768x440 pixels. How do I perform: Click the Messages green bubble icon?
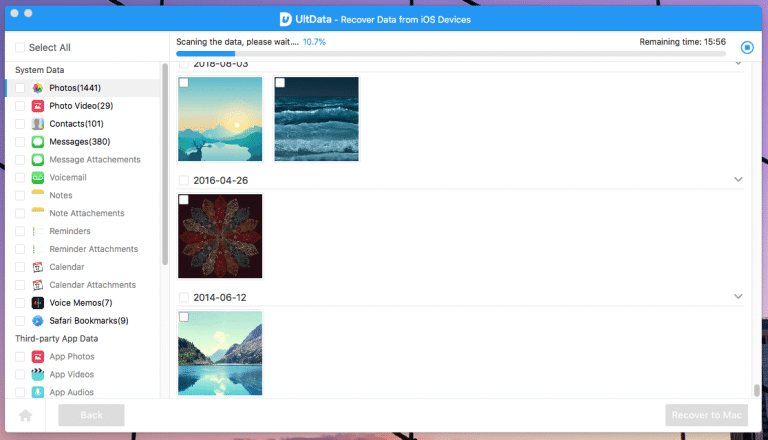(x=37, y=142)
